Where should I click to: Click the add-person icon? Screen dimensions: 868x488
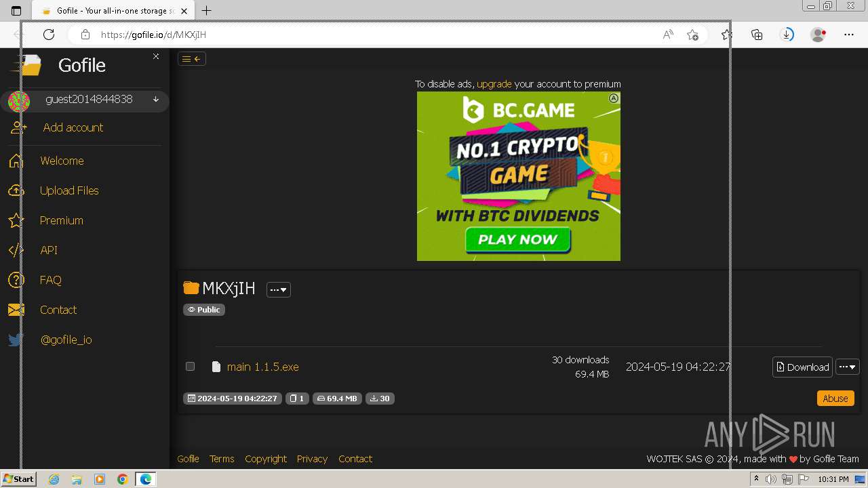(19, 127)
